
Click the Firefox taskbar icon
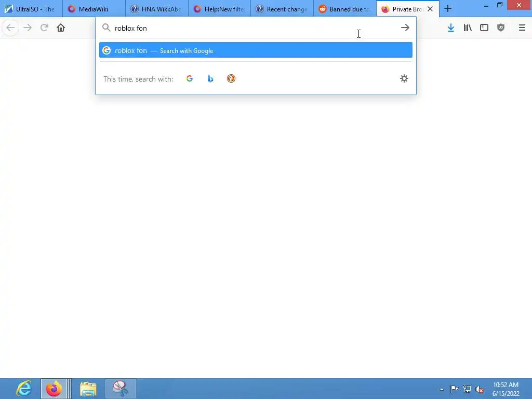point(54,389)
